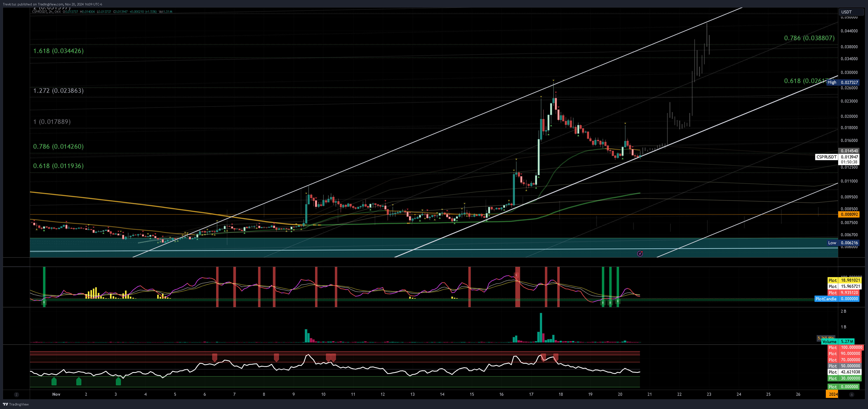Click the price high marker atop the Nov 17 candle

(x=553, y=80)
